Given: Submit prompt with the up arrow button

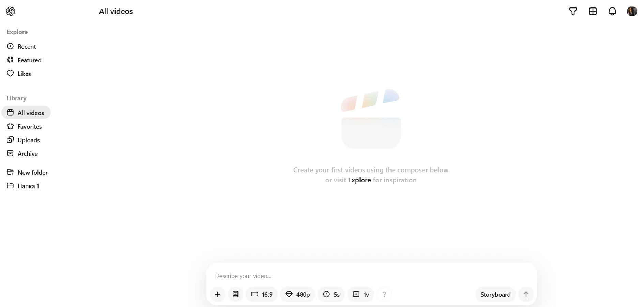Looking at the screenshot, I should (526, 294).
